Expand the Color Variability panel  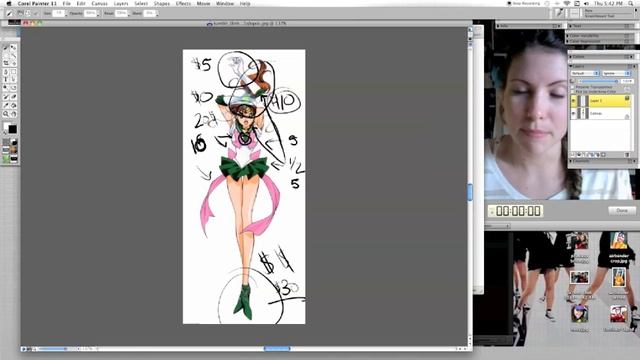pyautogui.click(x=568, y=36)
